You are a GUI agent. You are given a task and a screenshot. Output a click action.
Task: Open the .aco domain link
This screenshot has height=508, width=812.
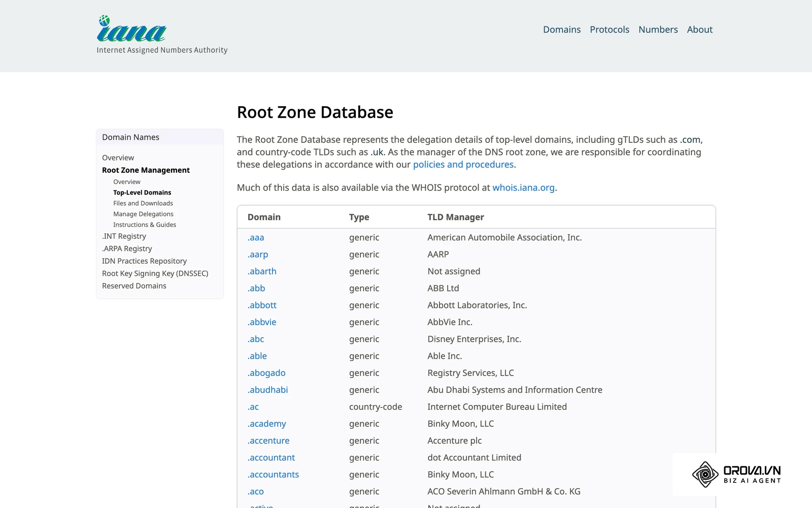(x=256, y=491)
